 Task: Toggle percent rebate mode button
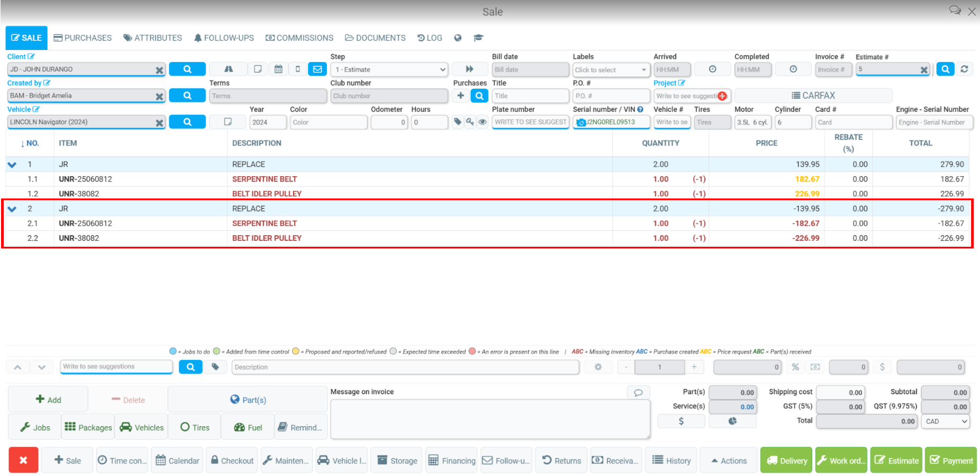click(795, 367)
